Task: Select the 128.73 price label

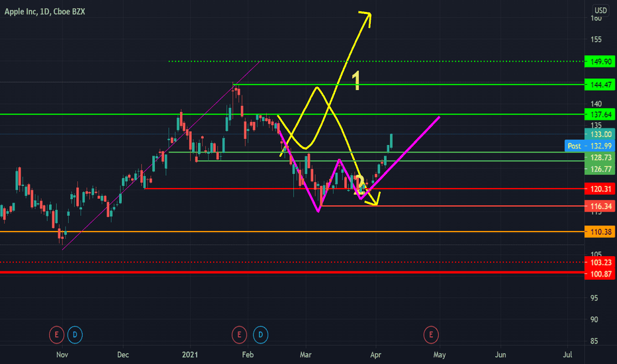Action: pyautogui.click(x=600, y=158)
